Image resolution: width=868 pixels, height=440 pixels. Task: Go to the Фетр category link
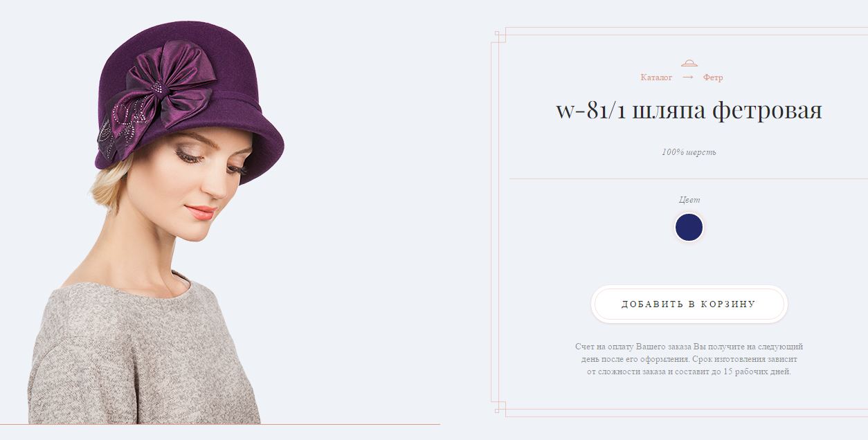[x=713, y=77]
